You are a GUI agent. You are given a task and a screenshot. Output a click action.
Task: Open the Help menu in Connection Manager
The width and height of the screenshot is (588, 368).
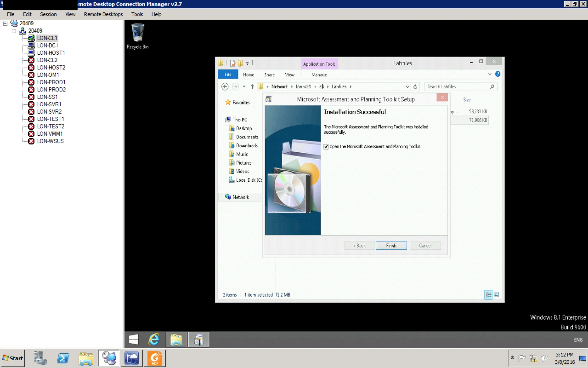(156, 14)
